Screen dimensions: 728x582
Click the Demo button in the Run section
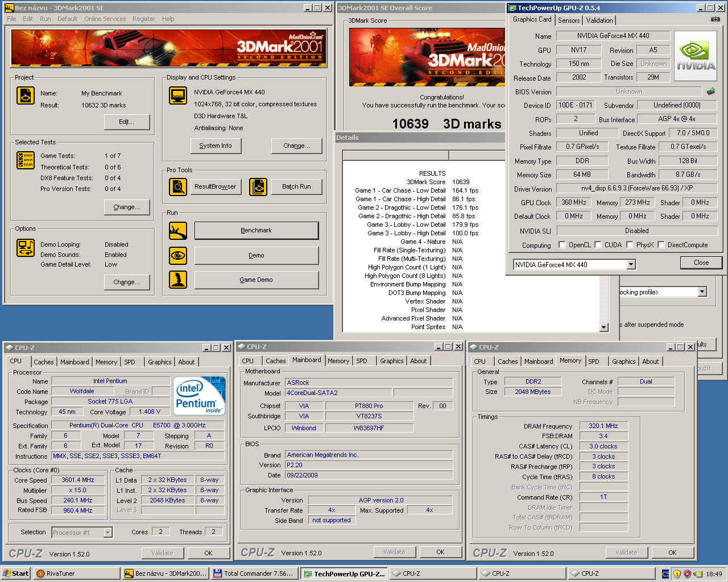(x=257, y=256)
